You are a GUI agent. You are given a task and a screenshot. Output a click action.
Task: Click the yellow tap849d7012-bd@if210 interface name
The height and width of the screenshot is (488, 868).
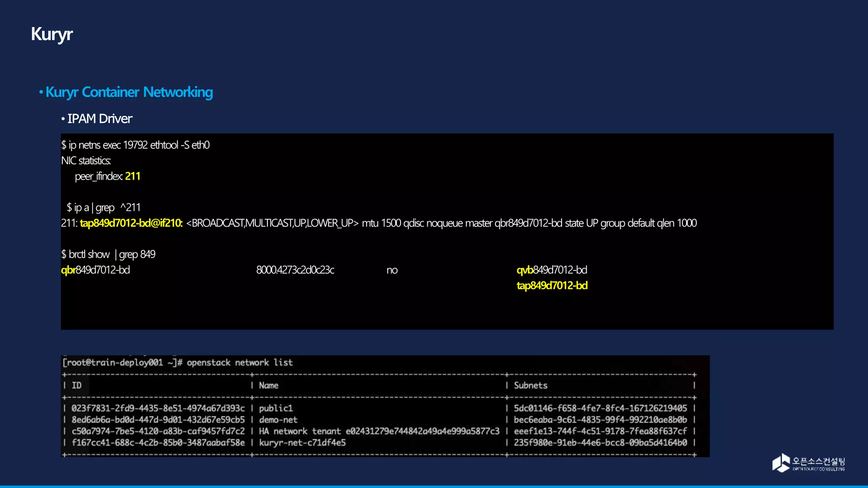(x=131, y=223)
